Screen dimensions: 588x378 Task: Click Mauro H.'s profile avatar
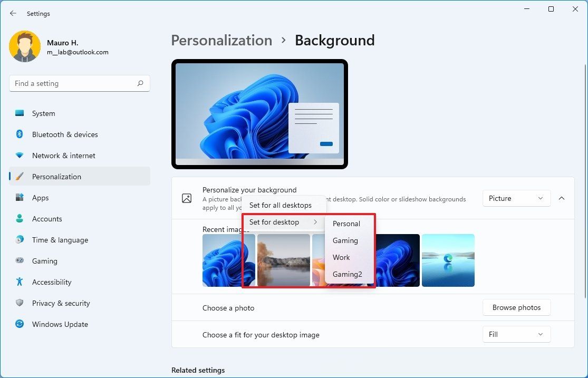click(25, 46)
